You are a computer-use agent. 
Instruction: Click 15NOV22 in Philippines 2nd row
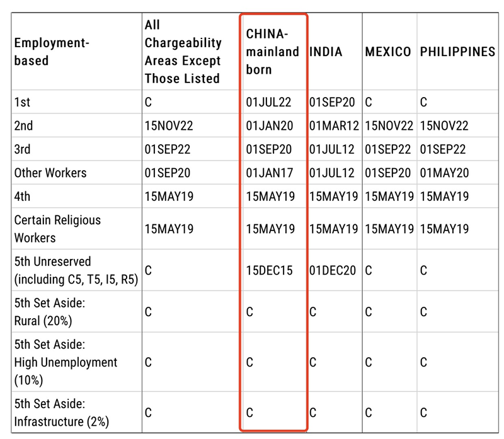coord(444,126)
